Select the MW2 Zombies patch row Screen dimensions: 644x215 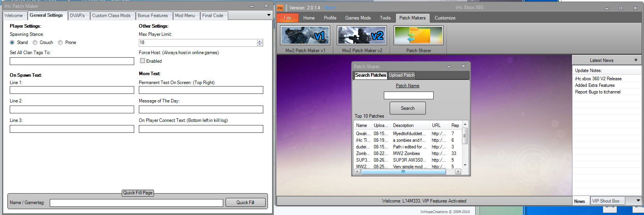pos(408,153)
